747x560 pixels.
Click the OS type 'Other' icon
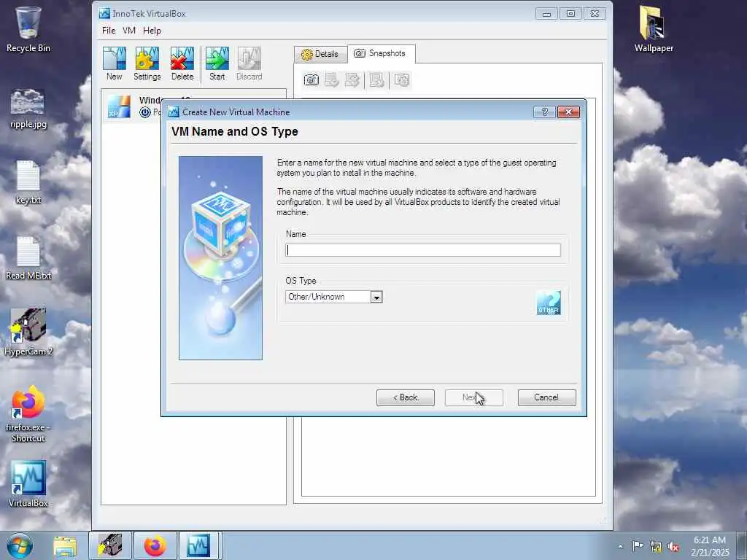[x=549, y=303]
